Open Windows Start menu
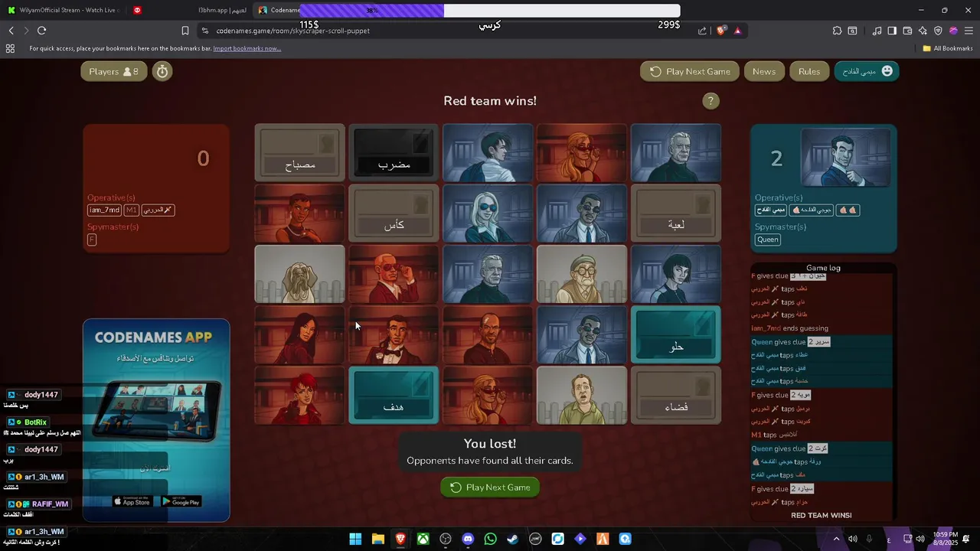980x551 pixels. tap(355, 539)
